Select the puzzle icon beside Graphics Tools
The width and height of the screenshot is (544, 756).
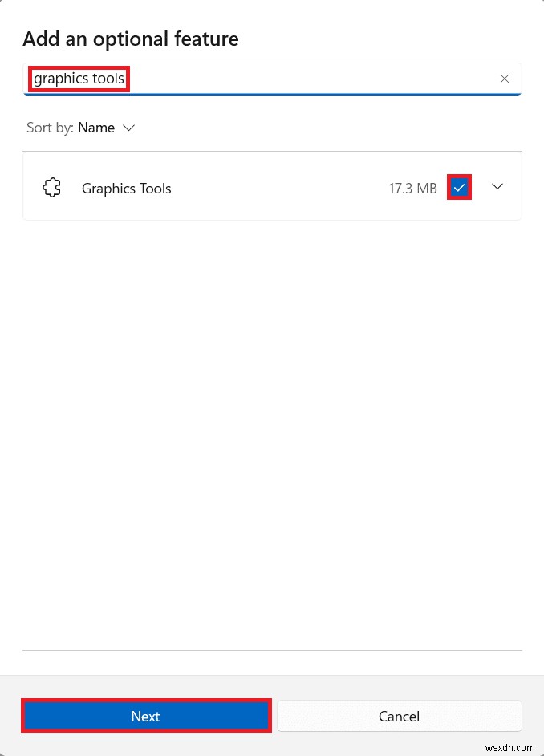(x=51, y=187)
